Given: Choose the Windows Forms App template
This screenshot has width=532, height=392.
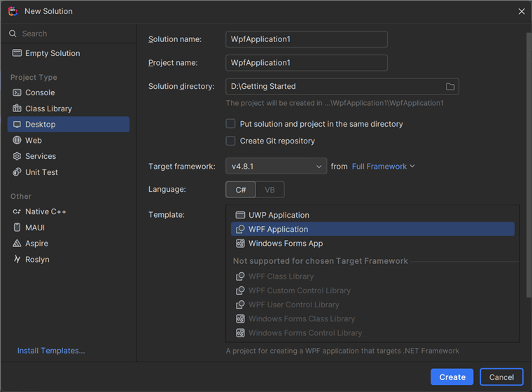Looking at the screenshot, I should point(285,244).
